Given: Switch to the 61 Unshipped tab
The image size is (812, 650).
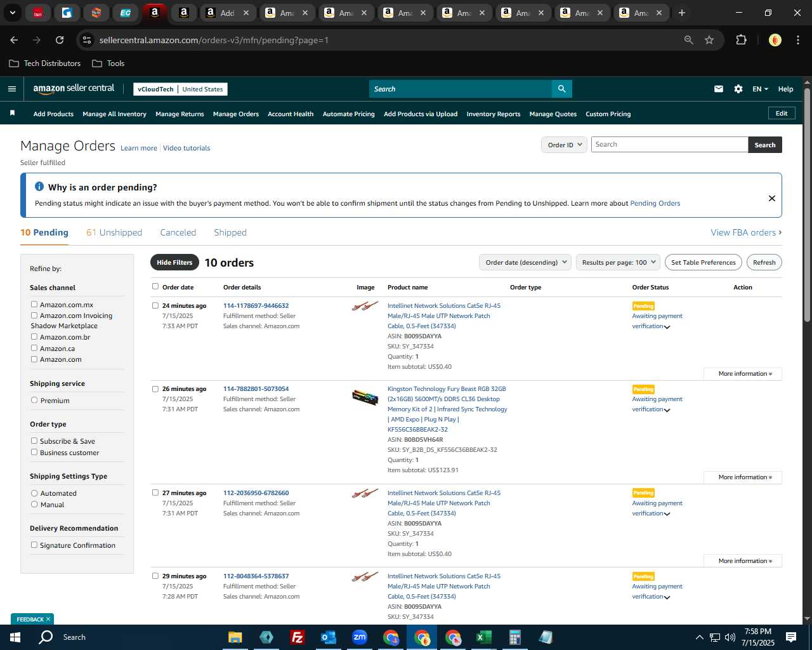Looking at the screenshot, I should [114, 232].
